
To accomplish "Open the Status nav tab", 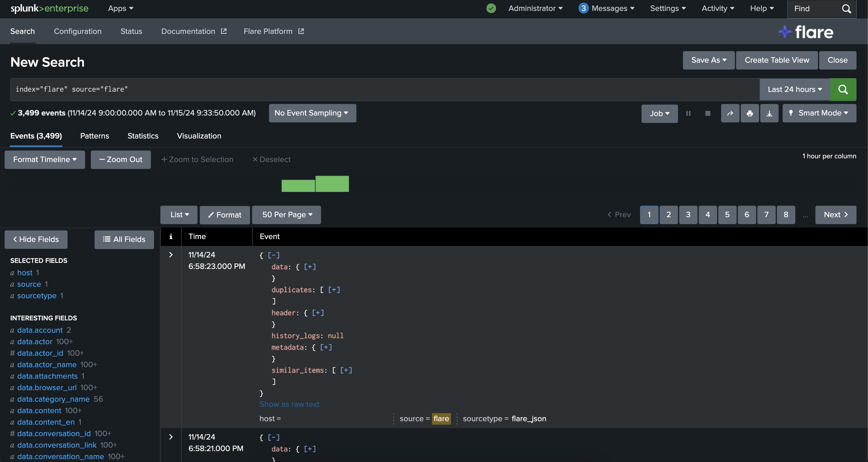I will pos(131,31).
